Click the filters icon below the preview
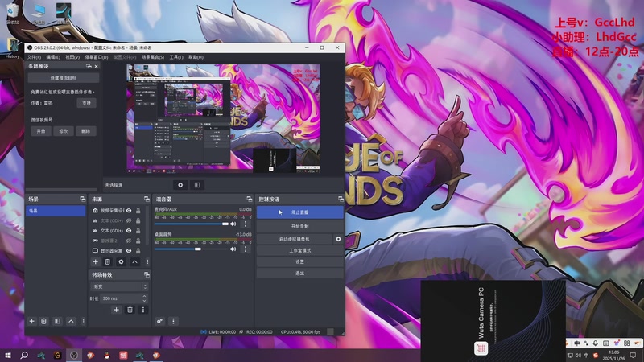Viewport: 644px width, 362px height. coord(197,185)
